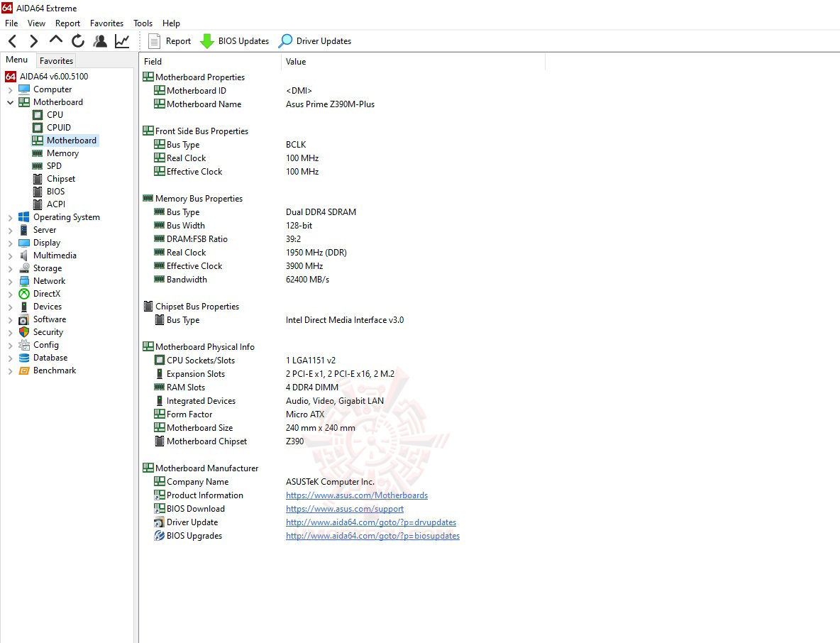Open the biosupdates BIOS Upgrades link
The width and height of the screenshot is (840, 643).
click(x=372, y=535)
